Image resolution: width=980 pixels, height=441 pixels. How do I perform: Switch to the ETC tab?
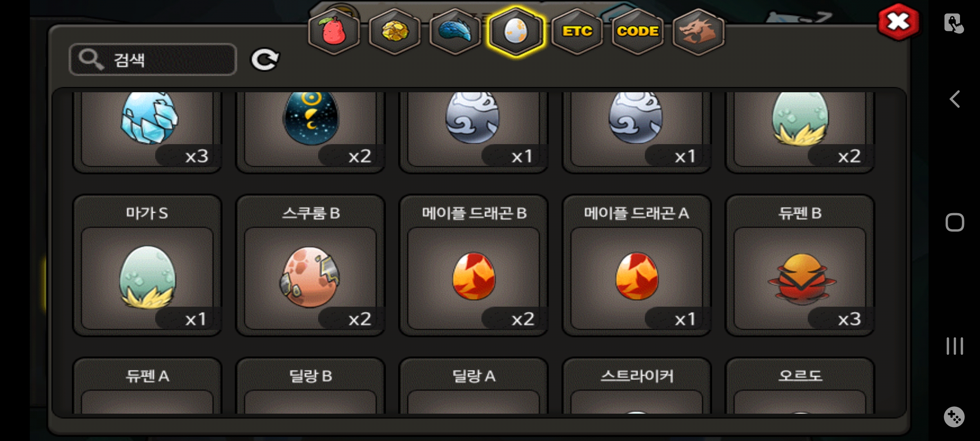pyautogui.click(x=577, y=32)
